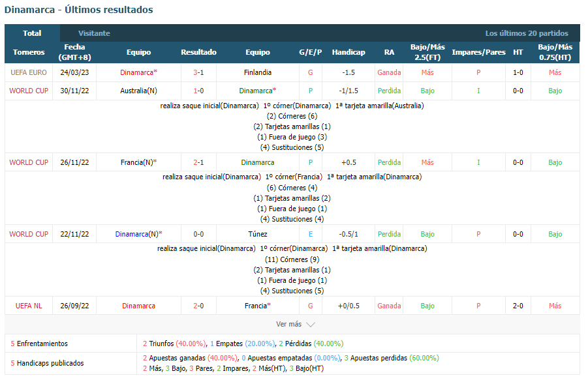Click date 26/09/22
588x380 pixels.
[74, 306]
